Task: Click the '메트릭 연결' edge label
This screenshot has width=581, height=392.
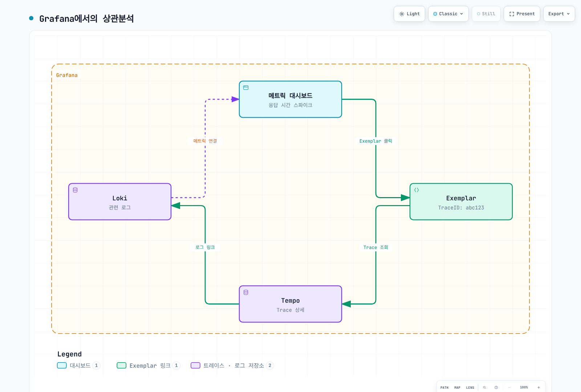Action: (205, 141)
